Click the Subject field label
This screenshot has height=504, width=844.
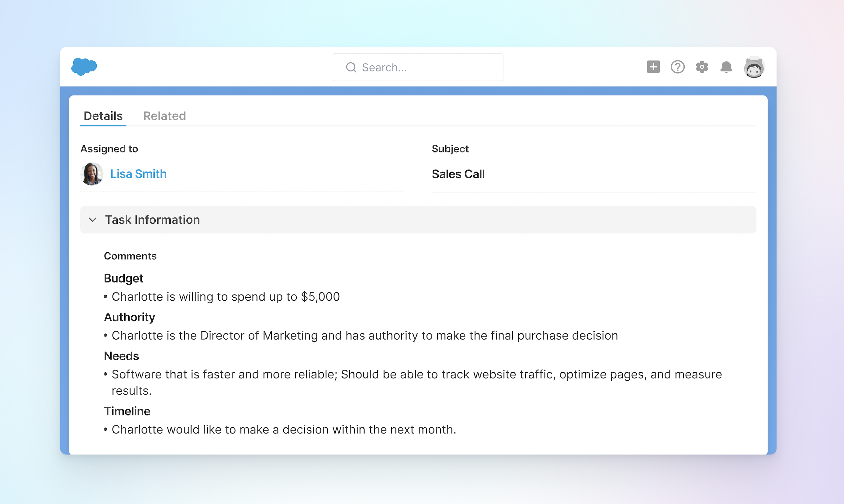(x=450, y=149)
